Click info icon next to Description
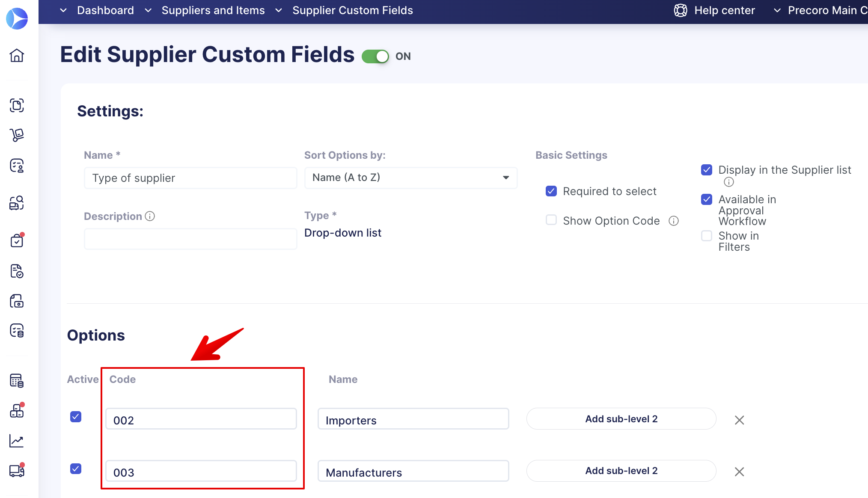Viewport: 868px width, 498px height. (150, 216)
